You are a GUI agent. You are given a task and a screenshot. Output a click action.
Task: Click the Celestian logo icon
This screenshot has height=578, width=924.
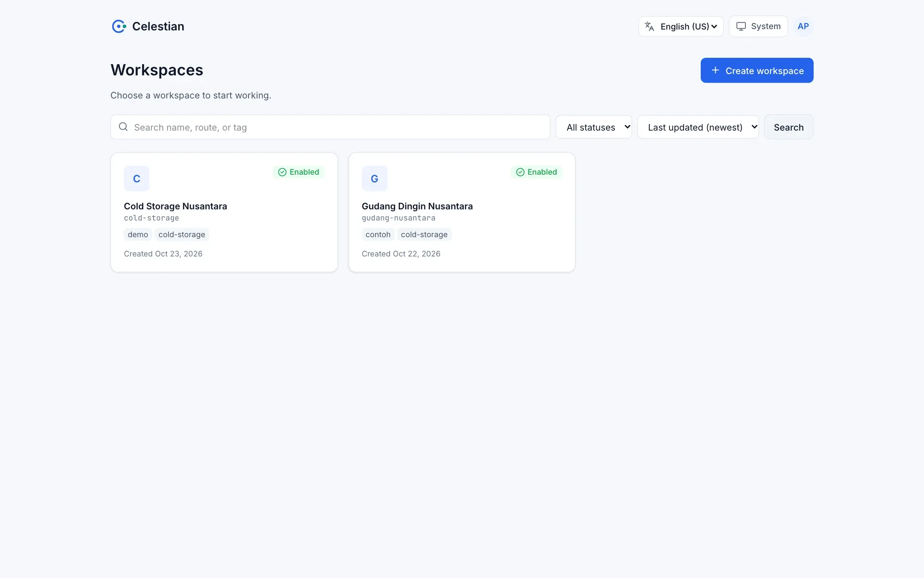(x=119, y=26)
